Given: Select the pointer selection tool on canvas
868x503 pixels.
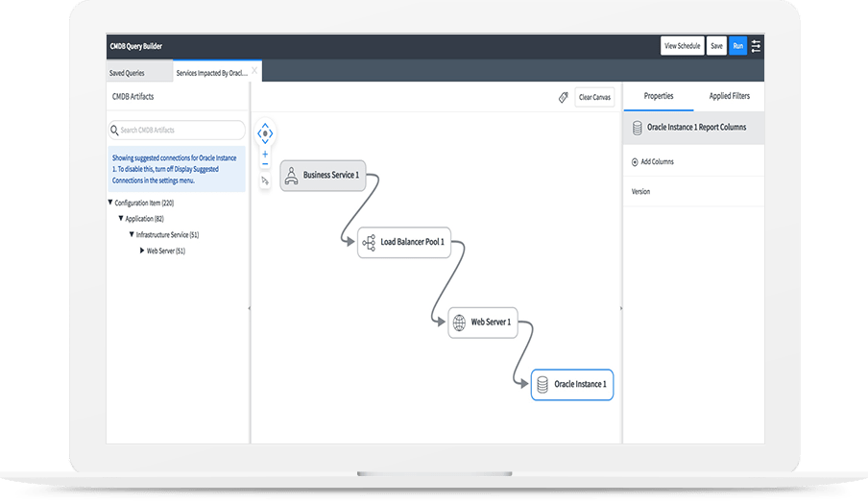Looking at the screenshot, I should (265, 181).
